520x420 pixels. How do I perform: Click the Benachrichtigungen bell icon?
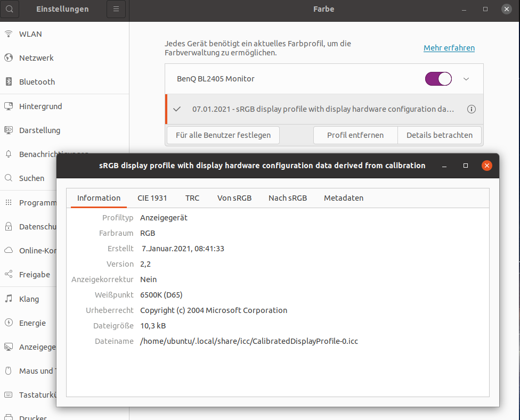[x=9, y=154]
